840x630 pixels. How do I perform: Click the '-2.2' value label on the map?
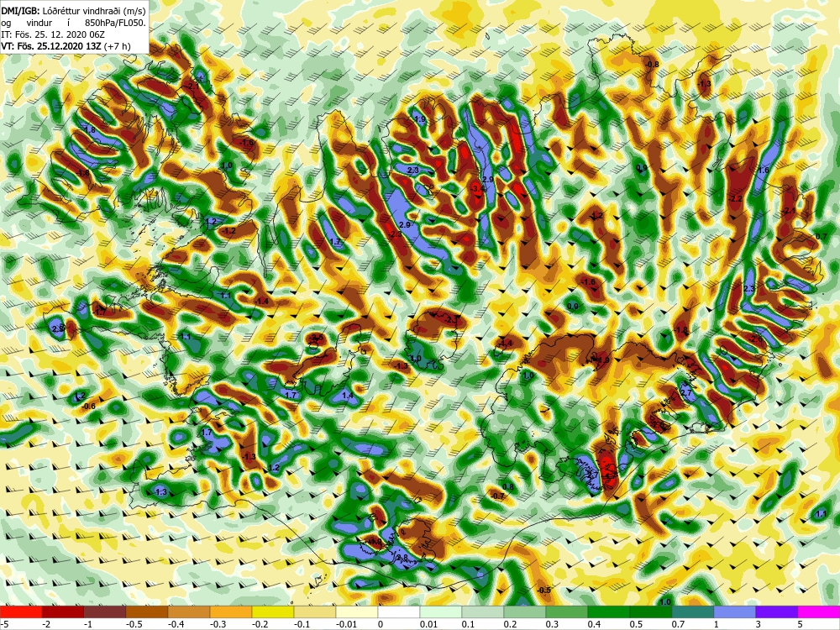[x=736, y=199]
